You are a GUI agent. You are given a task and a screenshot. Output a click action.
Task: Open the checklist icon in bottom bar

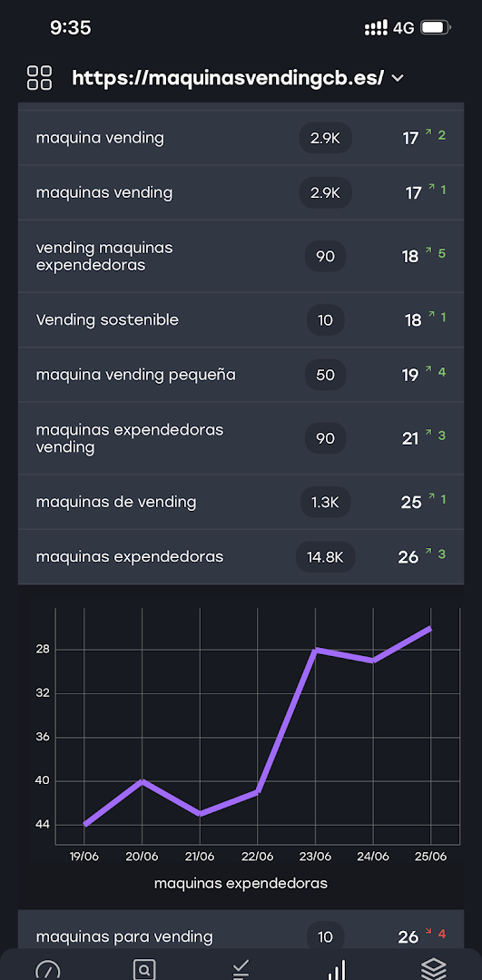[241, 969]
